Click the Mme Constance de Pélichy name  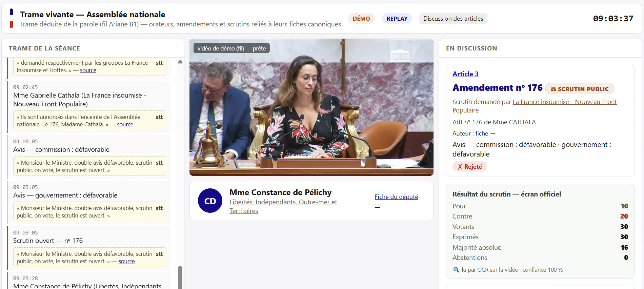[x=281, y=192]
